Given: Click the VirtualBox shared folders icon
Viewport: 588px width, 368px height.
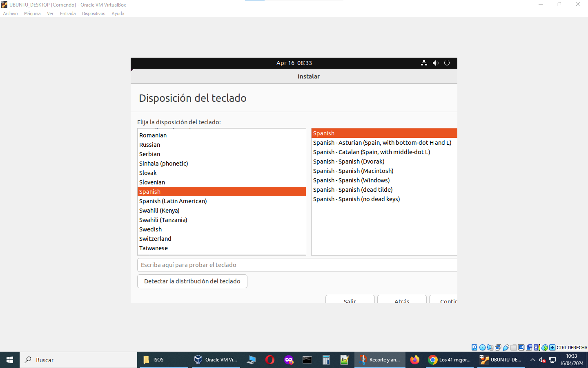Looking at the screenshot, I should pyautogui.click(x=514, y=348).
